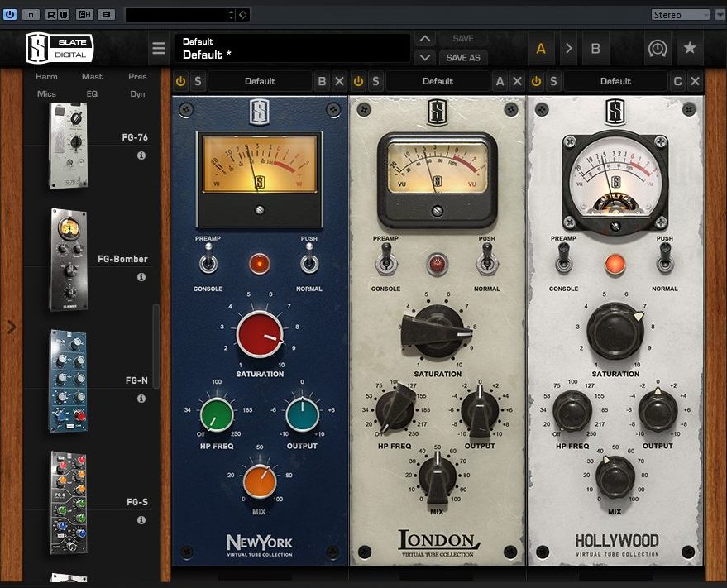Remove the London module with X
The height and width of the screenshot is (588, 727).
click(x=517, y=81)
